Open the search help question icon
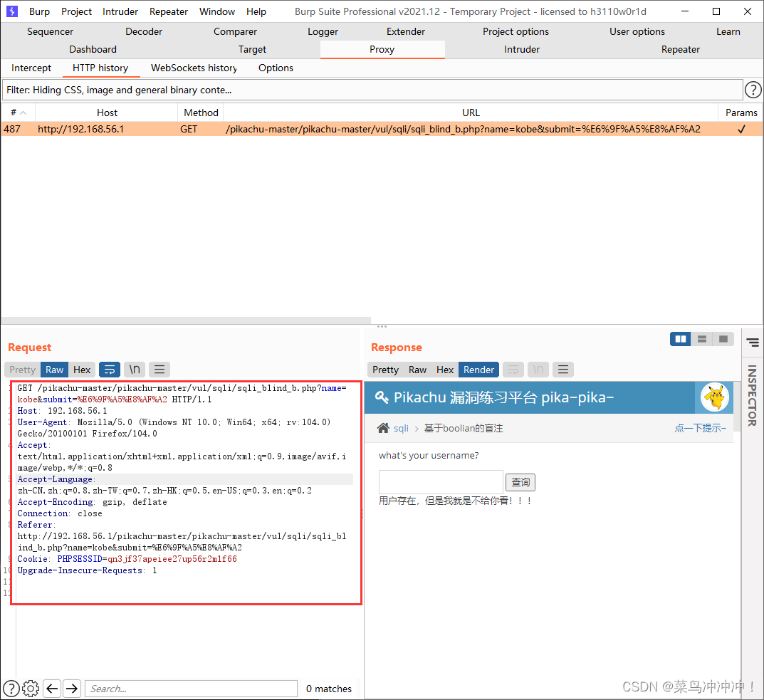This screenshot has width=764, height=700. [x=11, y=689]
